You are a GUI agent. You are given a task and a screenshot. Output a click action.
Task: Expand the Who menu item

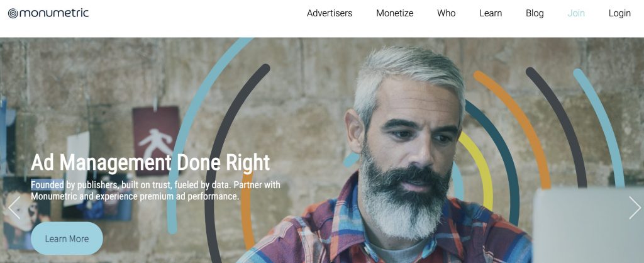pyautogui.click(x=446, y=13)
